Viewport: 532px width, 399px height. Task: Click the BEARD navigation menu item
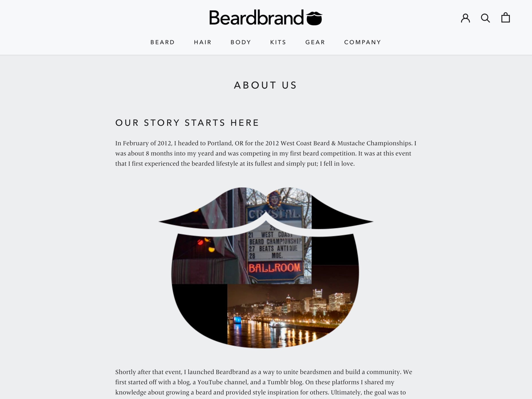pos(162,42)
